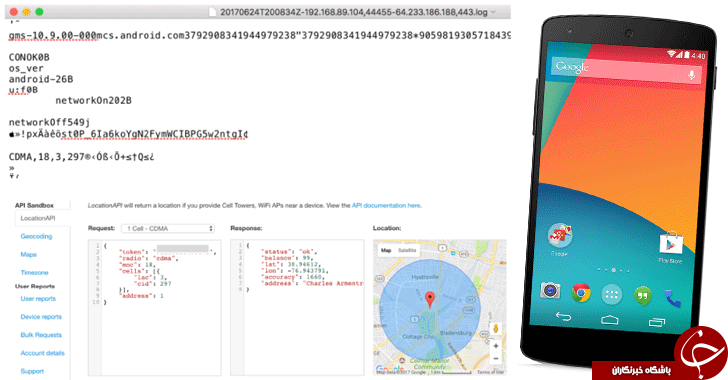Open User reports
Screen dimensions: 728x380
tap(38, 298)
